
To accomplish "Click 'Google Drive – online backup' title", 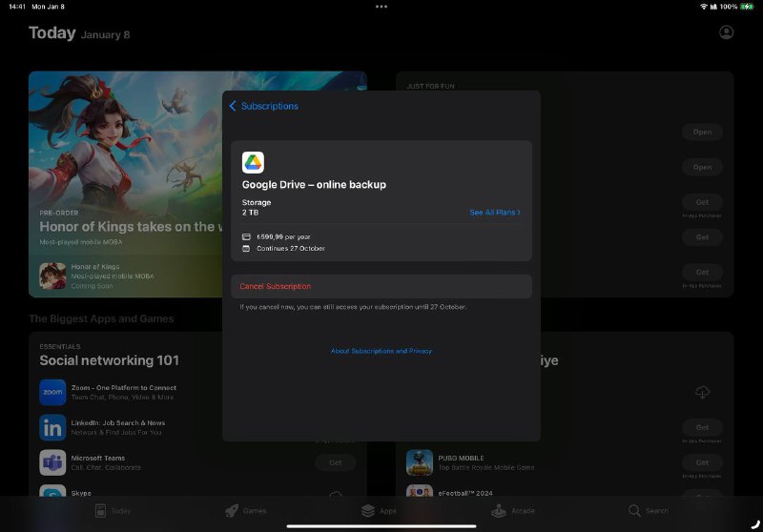I will click(314, 185).
